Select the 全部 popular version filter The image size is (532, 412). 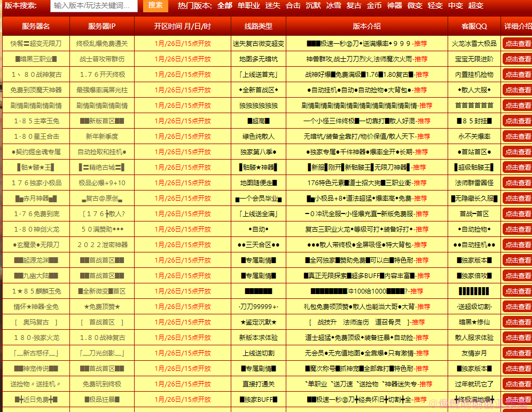(225, 5)
